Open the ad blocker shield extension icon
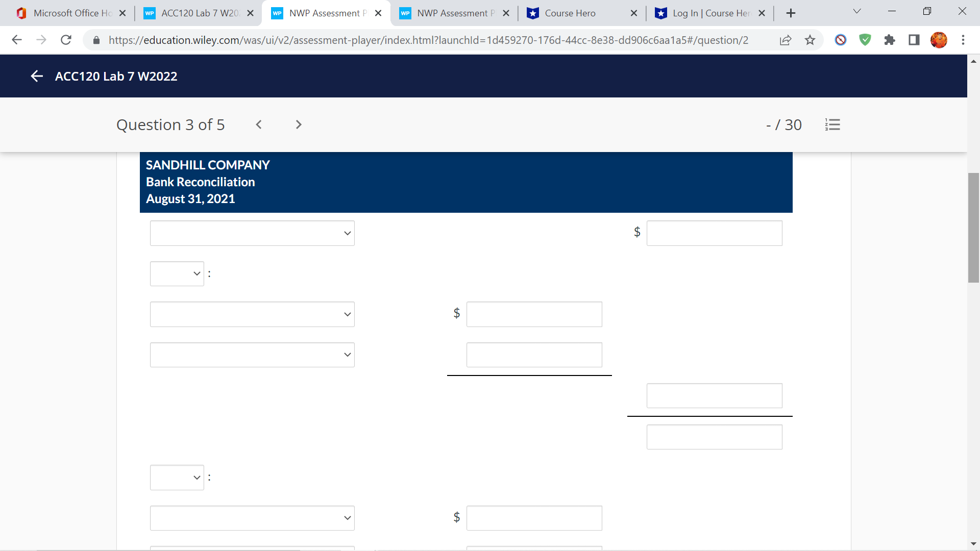Screen dimensions: 980x551 point(840,40)
